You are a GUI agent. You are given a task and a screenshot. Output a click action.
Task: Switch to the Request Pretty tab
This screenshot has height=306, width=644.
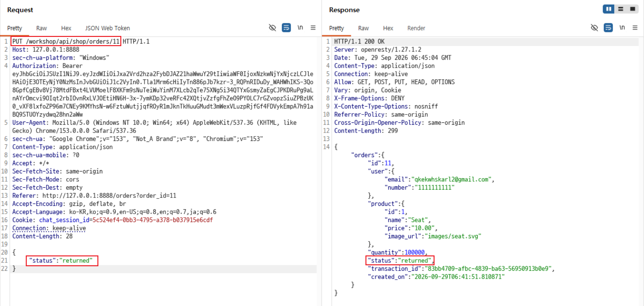pyautogui.click(x=15, y=28)
